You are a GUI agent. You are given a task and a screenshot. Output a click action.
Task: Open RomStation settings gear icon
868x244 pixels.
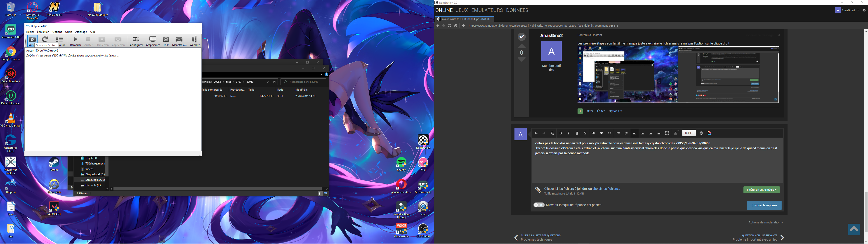[x=864, y=10]
